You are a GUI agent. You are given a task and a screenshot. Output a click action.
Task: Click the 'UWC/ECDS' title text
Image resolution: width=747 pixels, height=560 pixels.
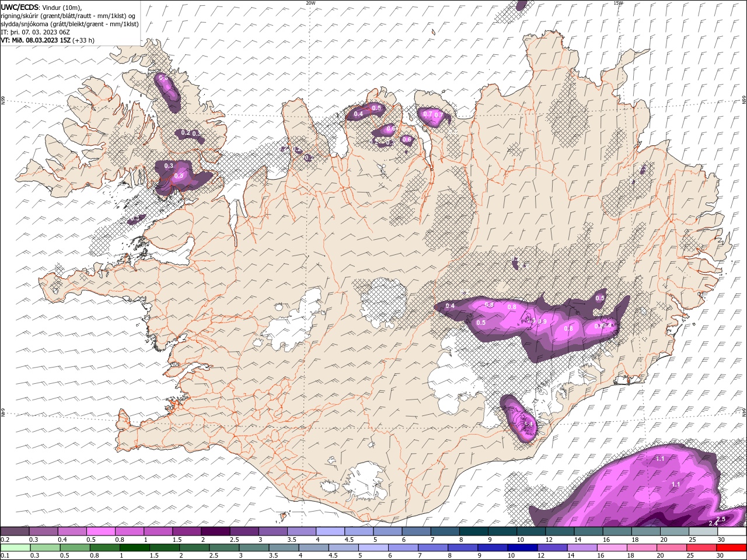click(x=20, y=7)
